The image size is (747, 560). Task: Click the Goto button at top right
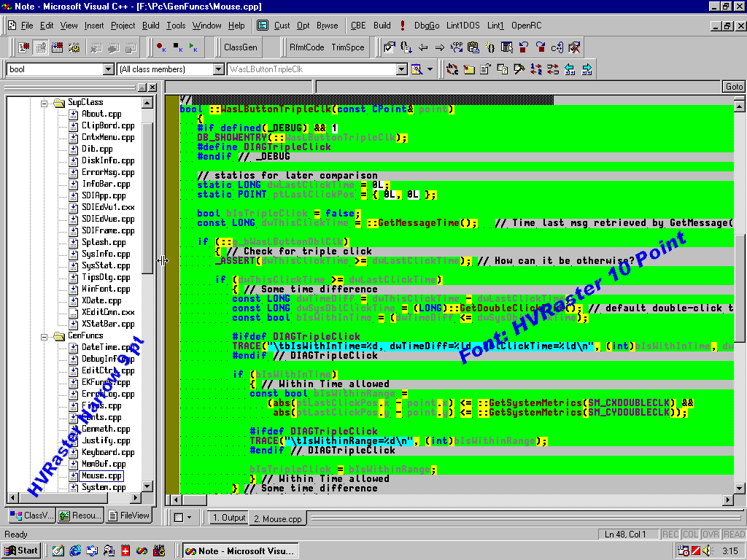point(734,87)
